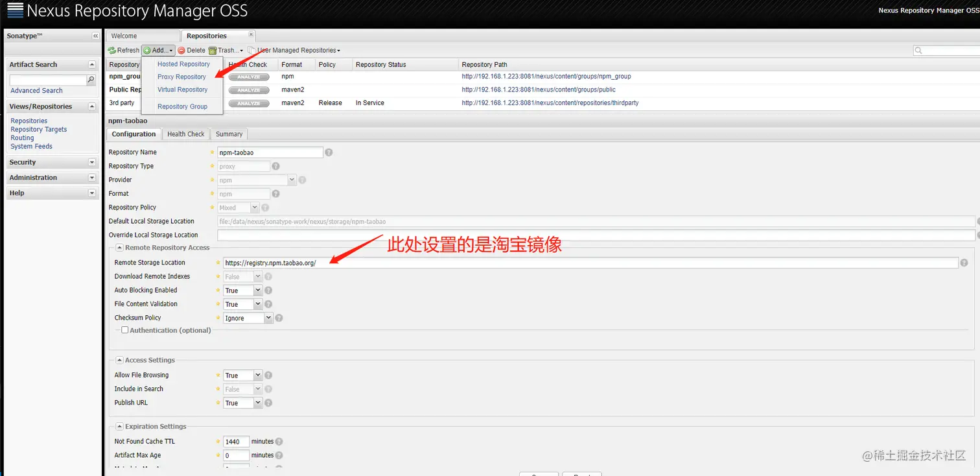
Task: Open User Managed Repositories dropdown
Action: (294, 50)
